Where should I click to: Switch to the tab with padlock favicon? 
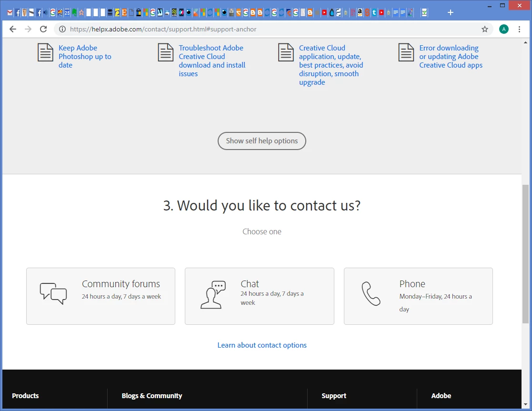click(139, 13)
